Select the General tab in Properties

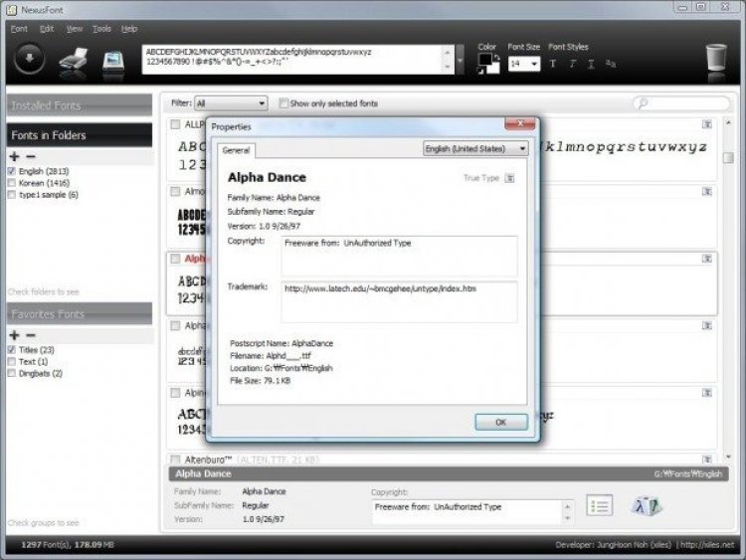coord(236,150)
